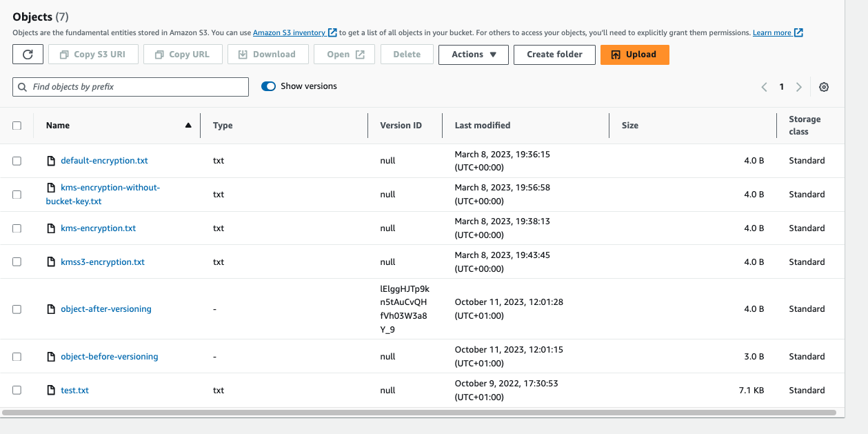
Task: Toggle the Show versions switch
Action: pyautogui.click(x=268, y=86)
